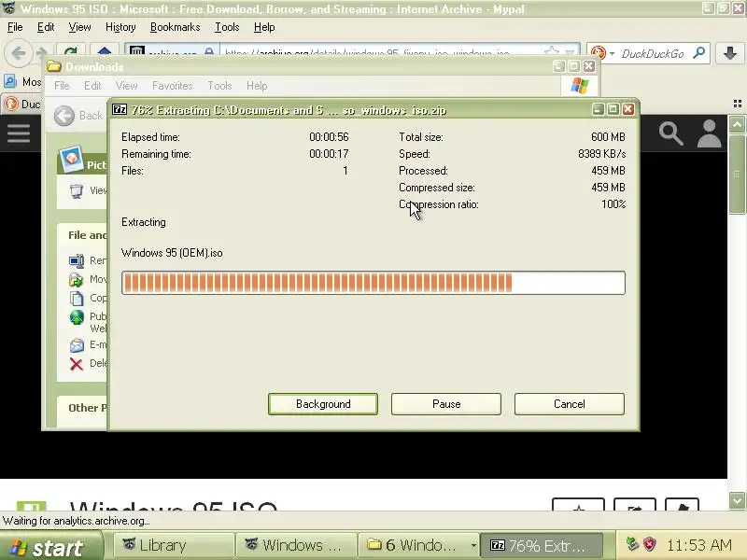This screenshot has height=560, width=747.
Task: Click the red Delete icon in Downloads sidebar
Action: (x=77, y=364)
